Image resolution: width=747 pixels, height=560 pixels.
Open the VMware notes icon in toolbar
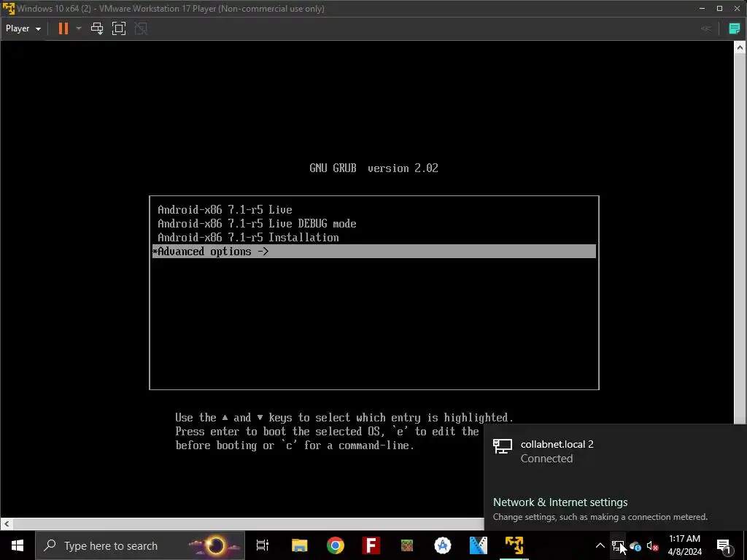[x=735, y=28]
